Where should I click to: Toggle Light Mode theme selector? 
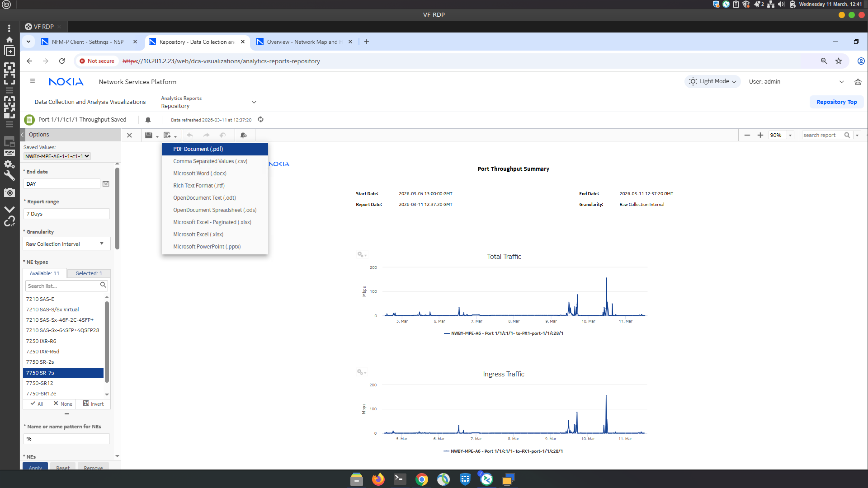pyautogui.click(x=713, y=81)
